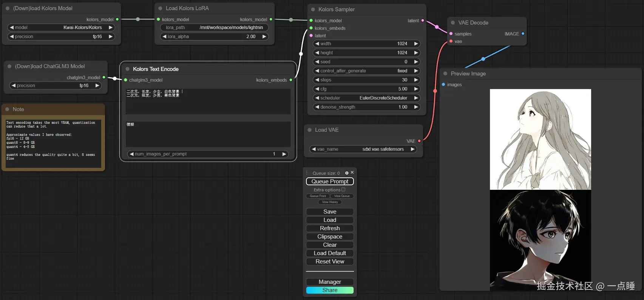Collapse the Kolors Sampler node dot
Viewport: 644px width, 300px height.
pyautogui.click(x=313, y=9)
